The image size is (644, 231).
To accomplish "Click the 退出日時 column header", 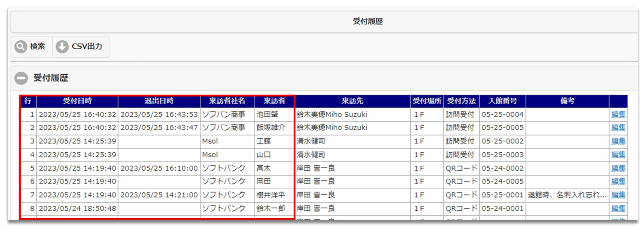I will coord(159,101).
